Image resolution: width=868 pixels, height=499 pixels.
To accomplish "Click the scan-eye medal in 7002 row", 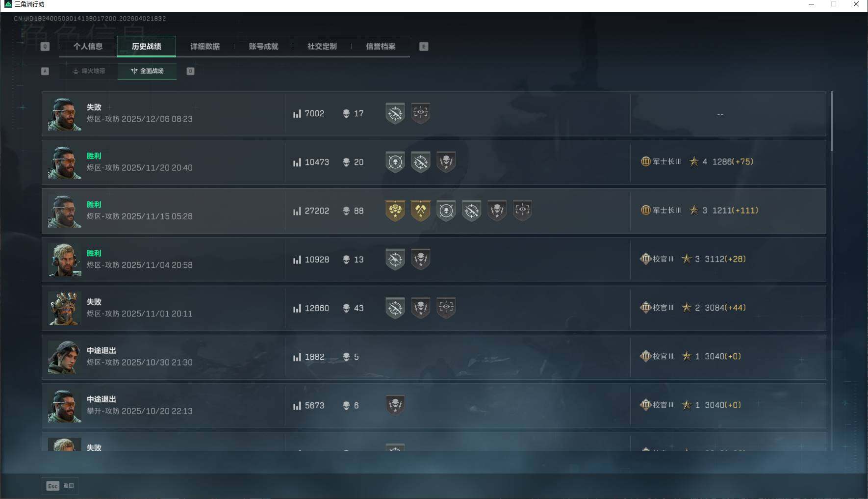I will coord(421,113).
